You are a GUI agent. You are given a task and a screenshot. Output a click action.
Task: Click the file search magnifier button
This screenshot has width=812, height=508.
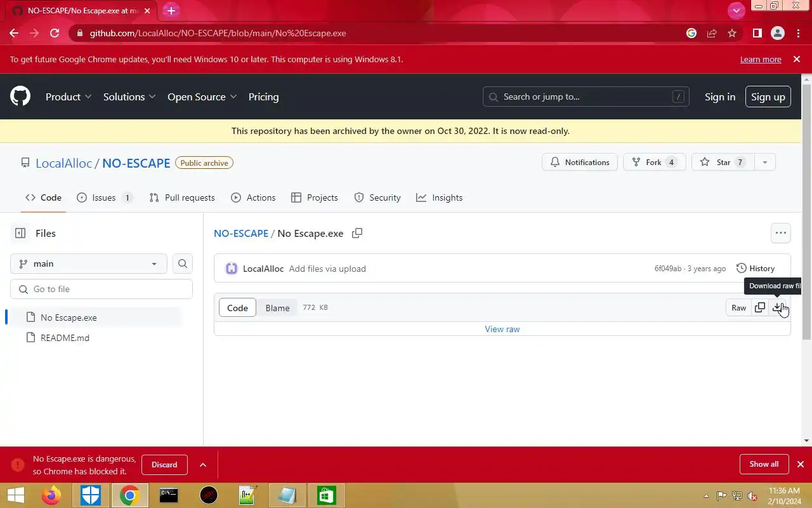click(x=183, y=264)
